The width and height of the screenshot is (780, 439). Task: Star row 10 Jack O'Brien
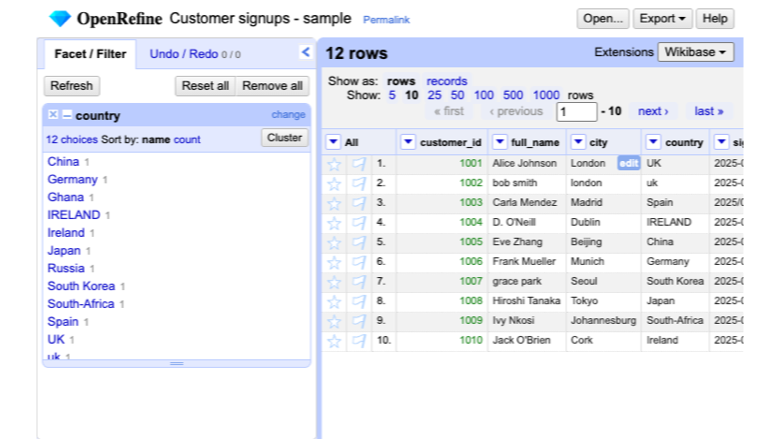[x=334, y=341]
